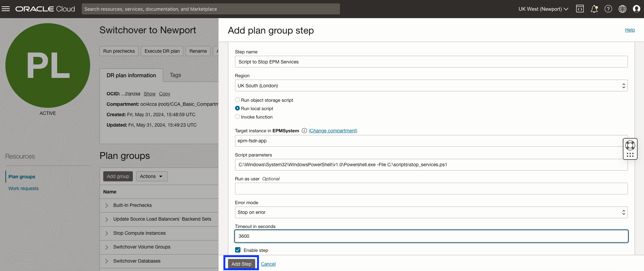Click the Script parameters input field
The width and height of the screenshot is (644, 271).
tap(431, 165)
